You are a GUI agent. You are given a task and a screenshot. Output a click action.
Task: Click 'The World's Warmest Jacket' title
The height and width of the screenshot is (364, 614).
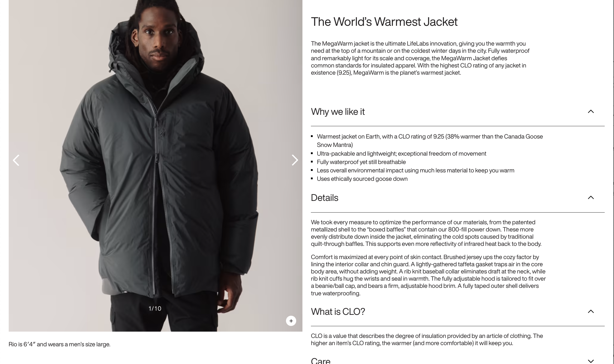tap(384, 22)
